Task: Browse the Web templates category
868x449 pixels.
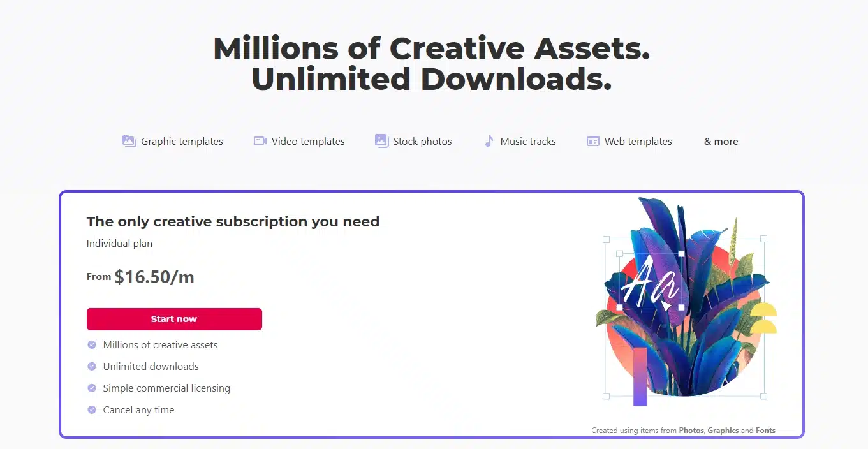Action: (x=638, y=142)
